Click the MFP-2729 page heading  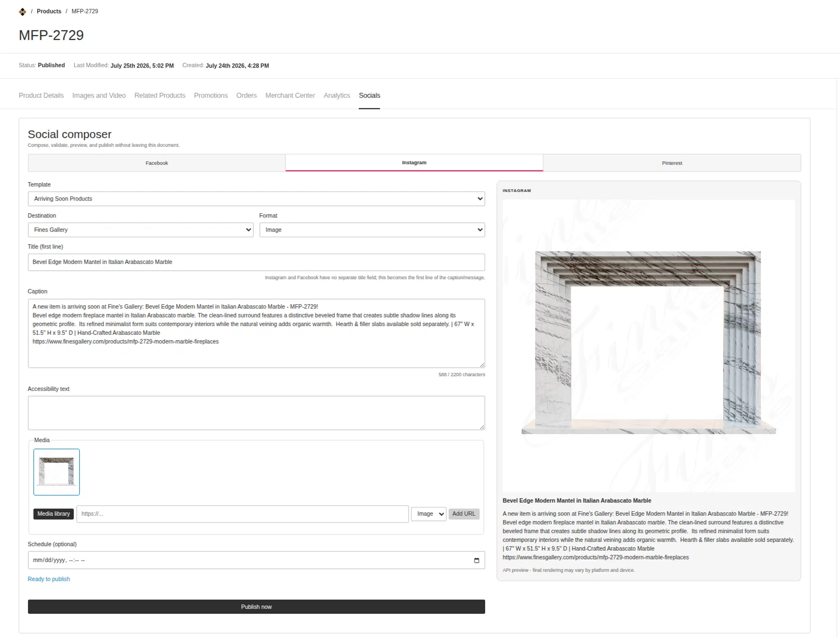pos(51,35)
